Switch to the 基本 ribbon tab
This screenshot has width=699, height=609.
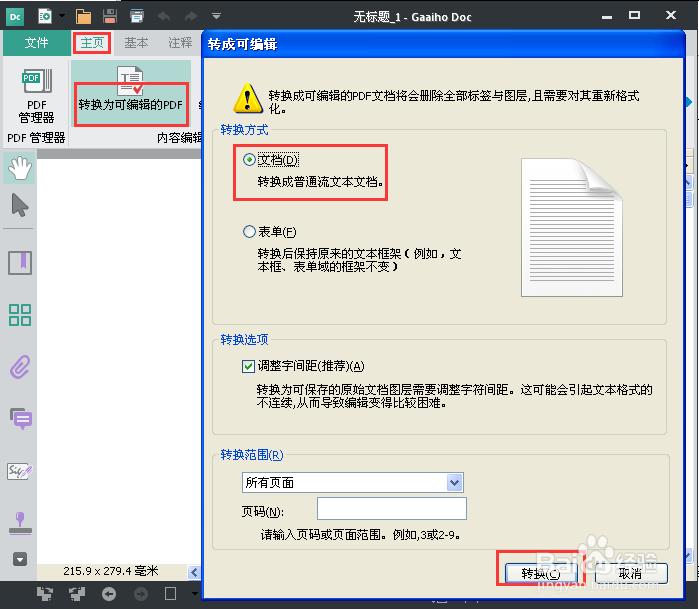pyautogui.click(x=136, y=43)
